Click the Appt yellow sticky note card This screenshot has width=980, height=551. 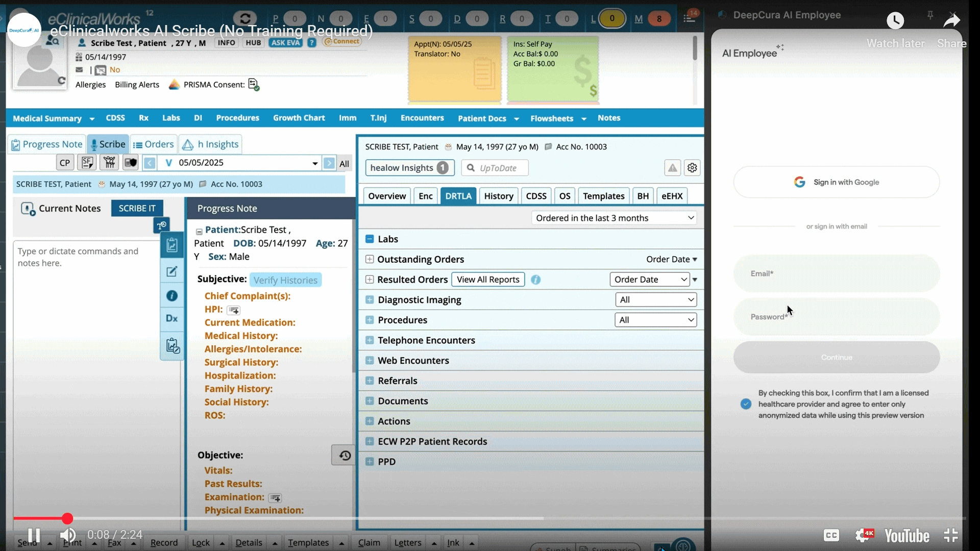pyautogui.click(x=454, y=69)
